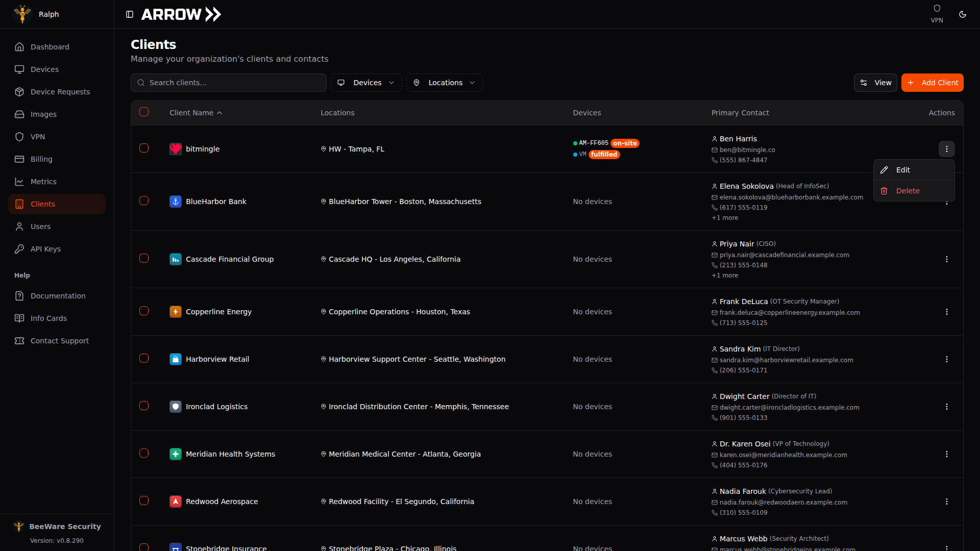Screen dimensions: 980x551
Task: Select the bitmingle row checkbox
Action: [x=144, y=148]
